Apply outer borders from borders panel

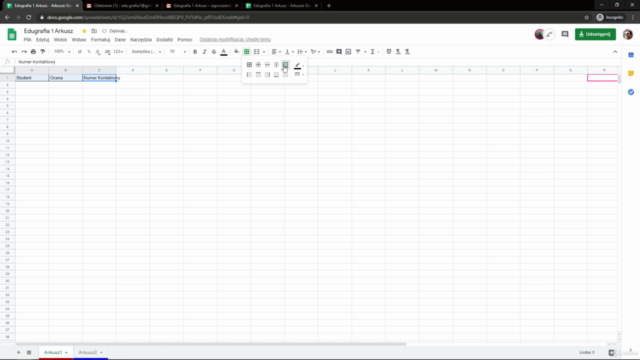click(285, 65)
